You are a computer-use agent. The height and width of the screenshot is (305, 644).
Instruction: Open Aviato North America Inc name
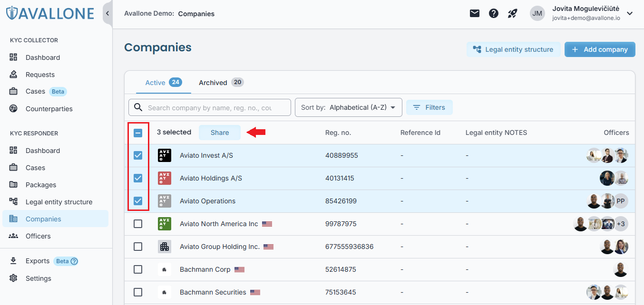219,224
